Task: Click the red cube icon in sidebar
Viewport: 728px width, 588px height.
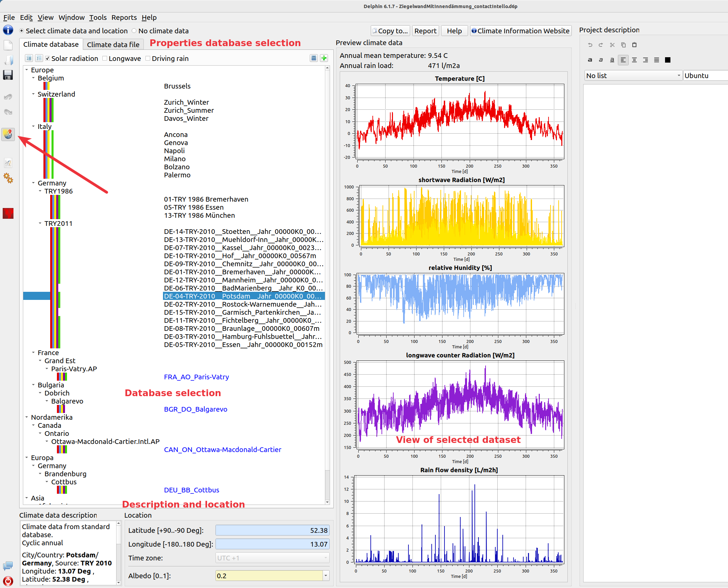Action: (8, 213)
